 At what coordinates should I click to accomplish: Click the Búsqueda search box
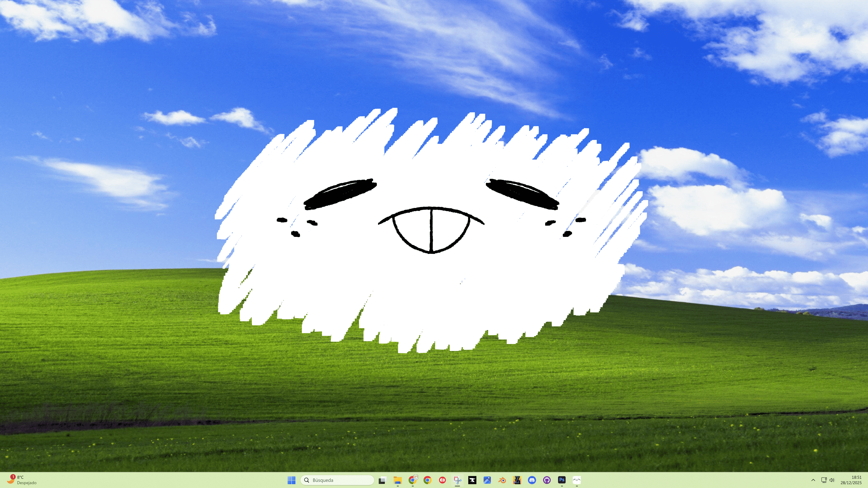(337, 480)
